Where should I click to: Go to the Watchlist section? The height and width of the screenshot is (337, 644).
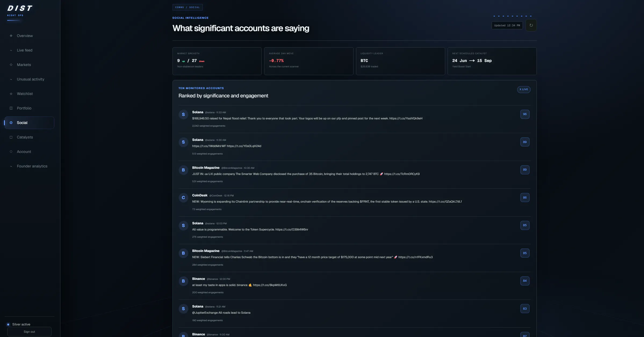pos(29,94)
